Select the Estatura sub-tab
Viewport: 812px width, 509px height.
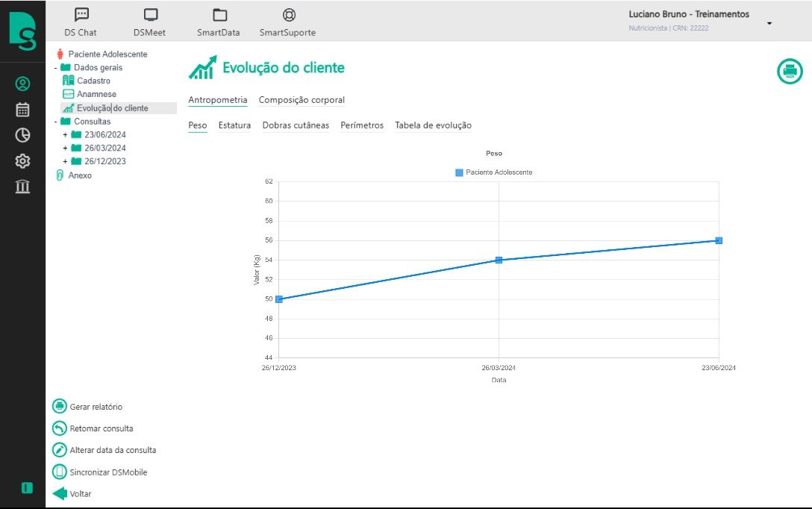(x=234, y=125)
